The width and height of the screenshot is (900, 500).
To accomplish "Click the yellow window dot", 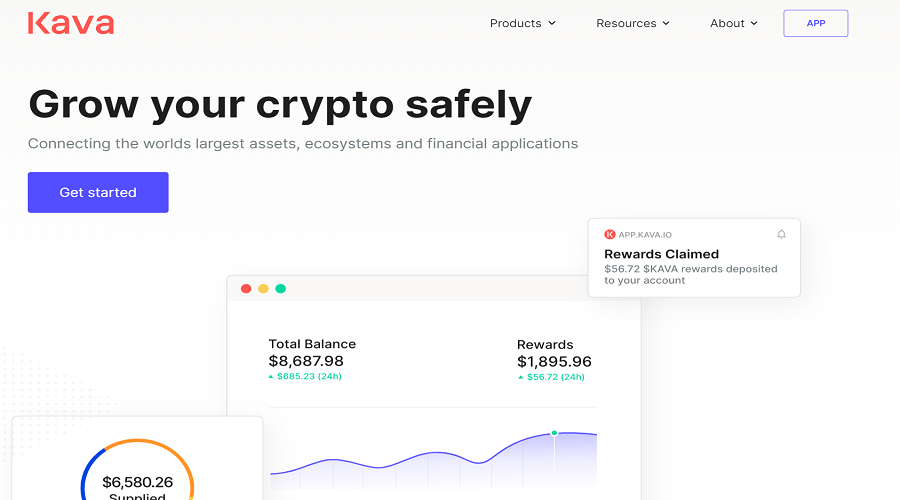I will [x=263, y=289].
